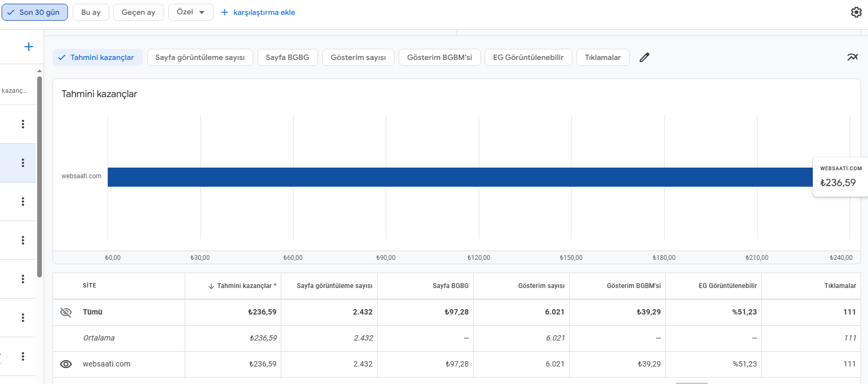The width and height of the screenshot is (868, 384).
Task: Open the Özel date range dropdown
Action: [191, 12]
